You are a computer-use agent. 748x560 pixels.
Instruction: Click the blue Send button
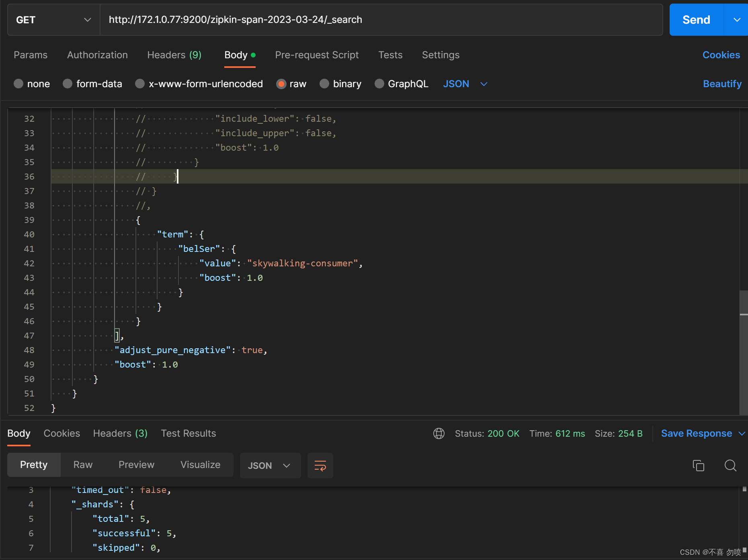[696, 20]
